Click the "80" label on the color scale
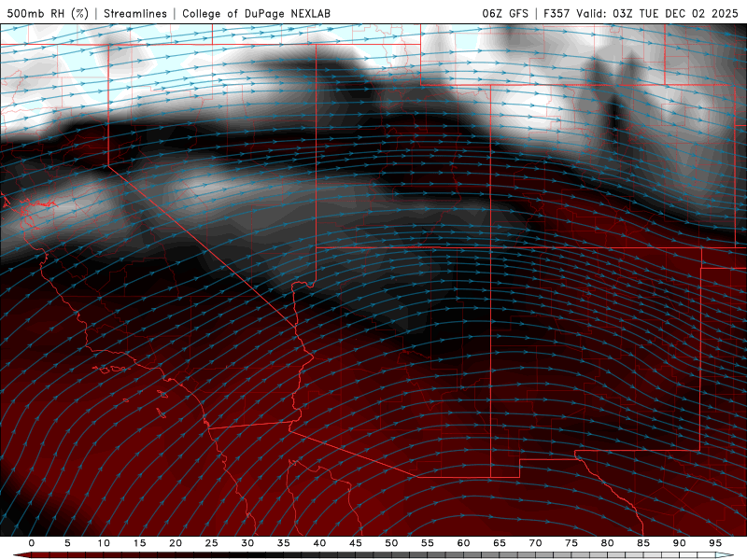747x560 pixels. point(607,543)
